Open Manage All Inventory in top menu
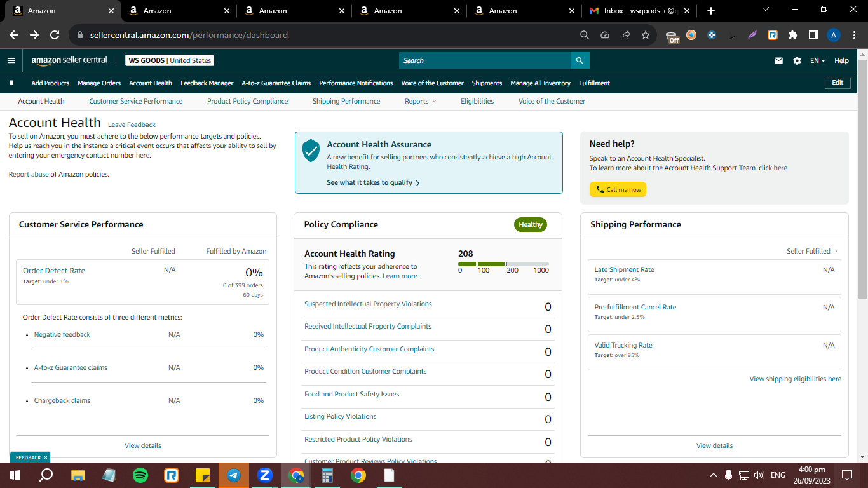 click(x=540, y=83)
